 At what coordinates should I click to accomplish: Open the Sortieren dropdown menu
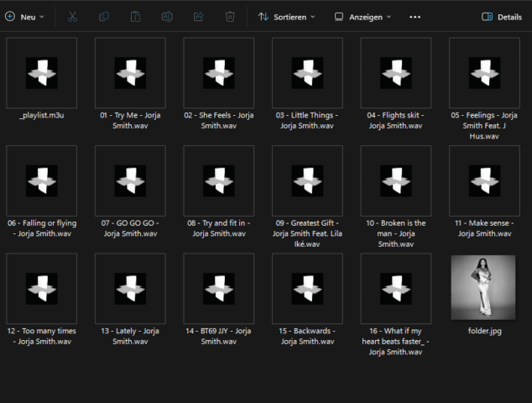tap(287, 17)
